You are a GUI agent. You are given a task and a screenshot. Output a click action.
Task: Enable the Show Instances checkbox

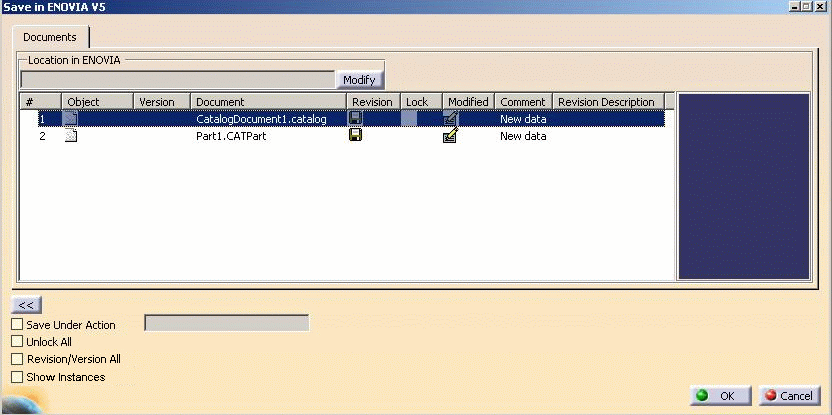[17, 377]
